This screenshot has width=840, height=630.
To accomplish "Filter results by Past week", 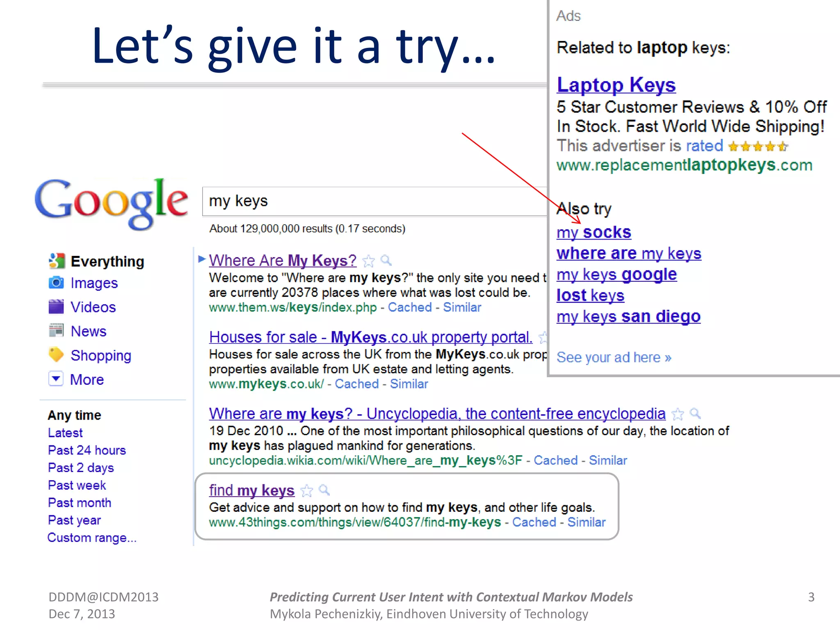I will coord(77,485).
